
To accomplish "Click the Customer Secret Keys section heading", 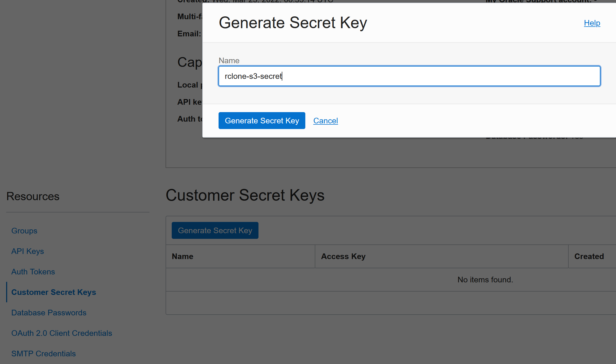I will 245,195.
